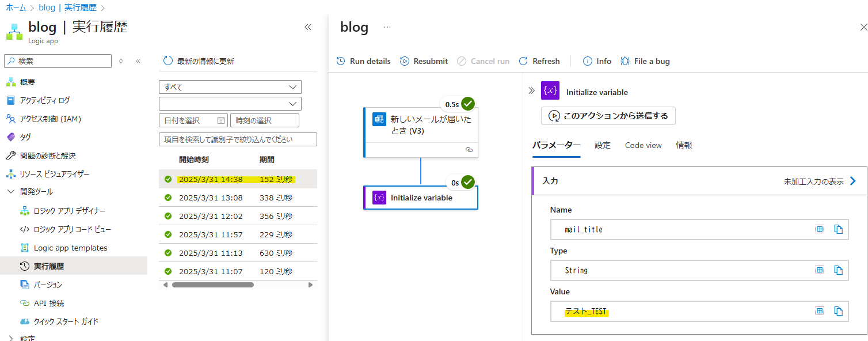Switch to the Code view tab
868x341 pixels.
[x=644, y=145]
